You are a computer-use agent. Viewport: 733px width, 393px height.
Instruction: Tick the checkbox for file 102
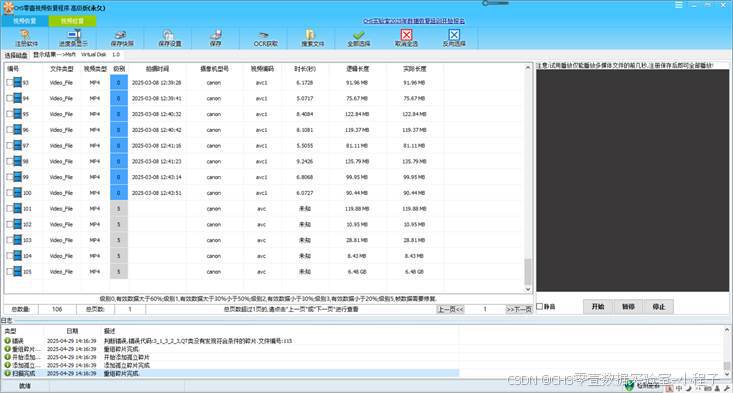pyautogui.click(x=10, y=224)
